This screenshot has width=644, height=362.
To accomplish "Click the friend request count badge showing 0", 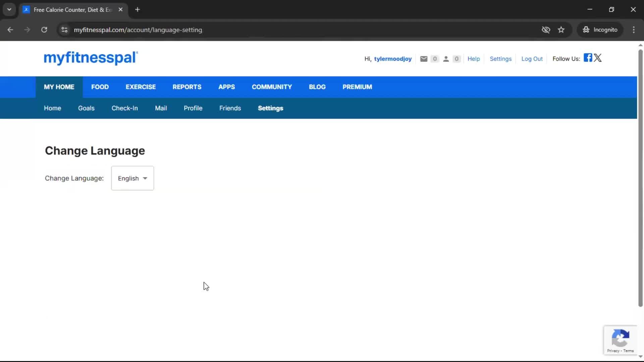I will tap(457, 59).
